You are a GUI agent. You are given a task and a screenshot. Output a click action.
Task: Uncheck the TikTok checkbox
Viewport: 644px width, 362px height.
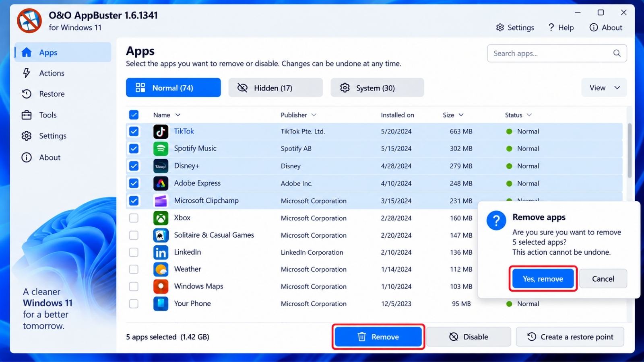[134, 132]
